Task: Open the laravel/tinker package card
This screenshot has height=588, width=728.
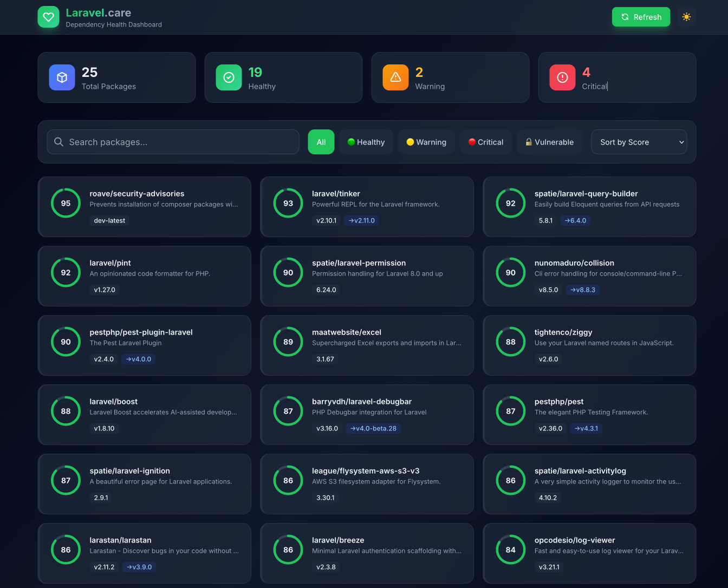Action: (x=367, y=207)
